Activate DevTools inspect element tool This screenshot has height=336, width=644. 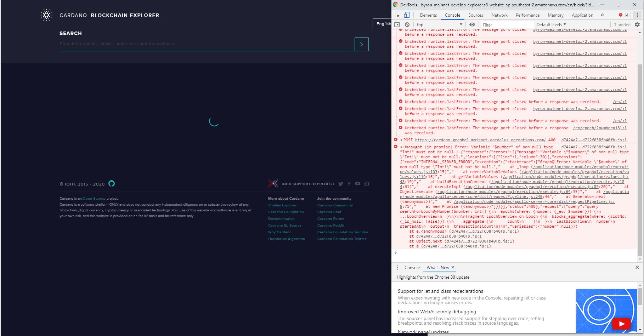click(x=397, y=15)
